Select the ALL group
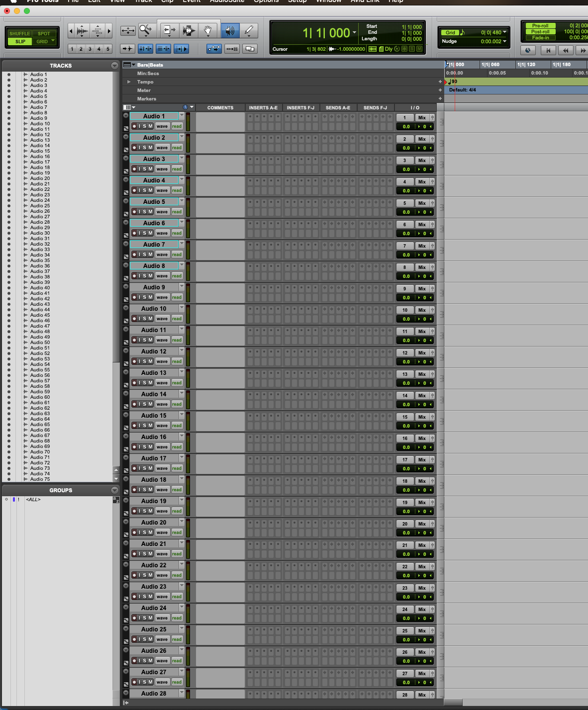 point(33,500)
